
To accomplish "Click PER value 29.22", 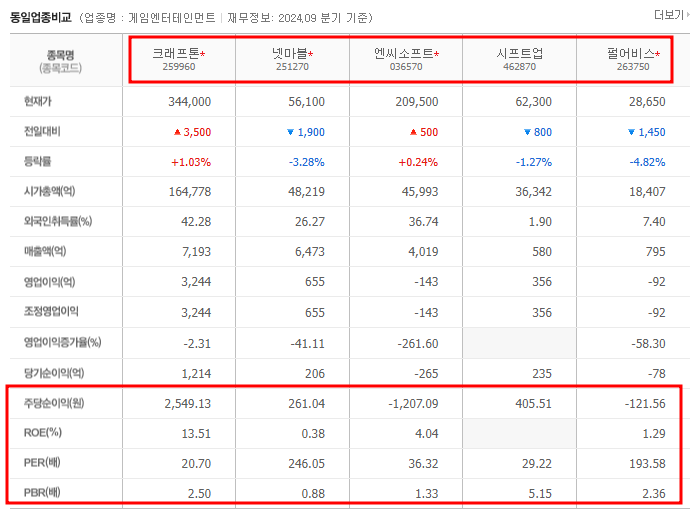I will tap(537, 464).
